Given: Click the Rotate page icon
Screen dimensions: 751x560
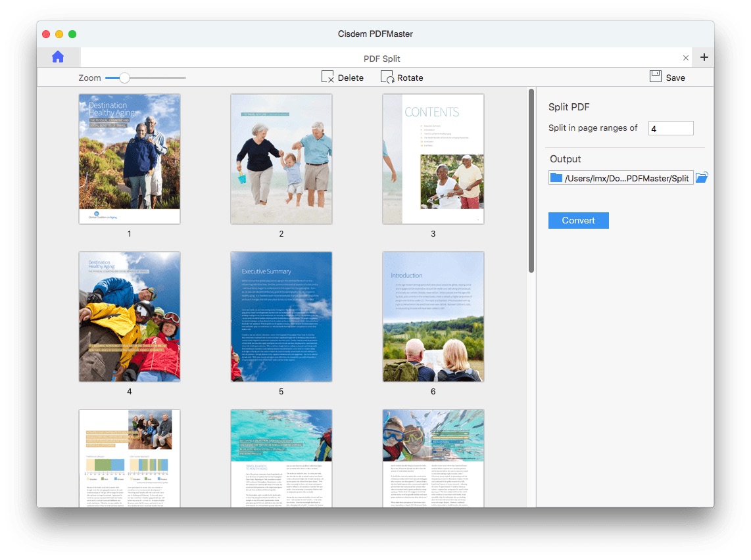Looking at the screenshot, I should [387, 77].
